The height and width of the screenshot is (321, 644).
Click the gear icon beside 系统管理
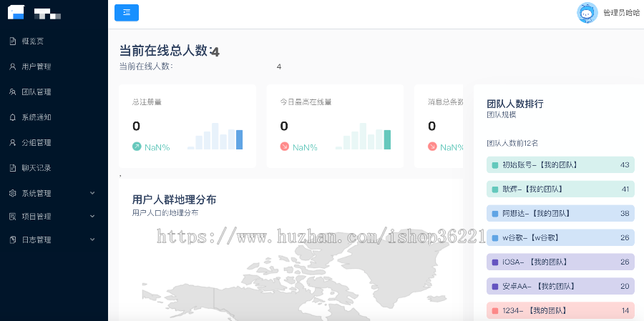(12, 193)
